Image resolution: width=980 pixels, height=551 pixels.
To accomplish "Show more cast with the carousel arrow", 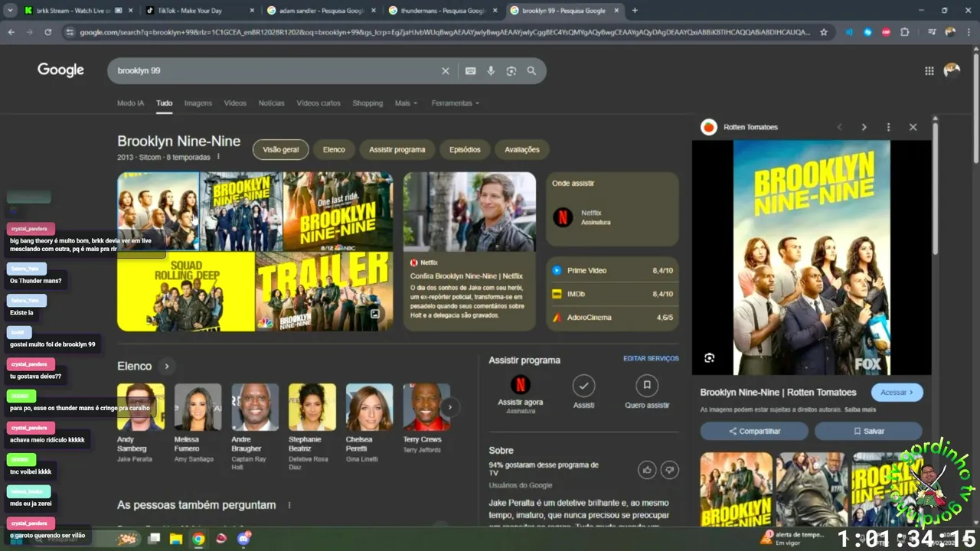I will (x=450, y=407).
